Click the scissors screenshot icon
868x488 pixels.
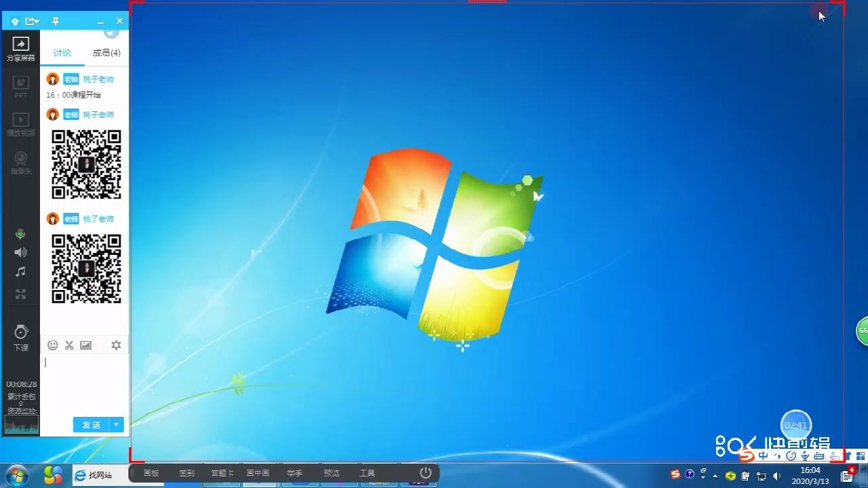pyautogui.click(x=69, y=345)
